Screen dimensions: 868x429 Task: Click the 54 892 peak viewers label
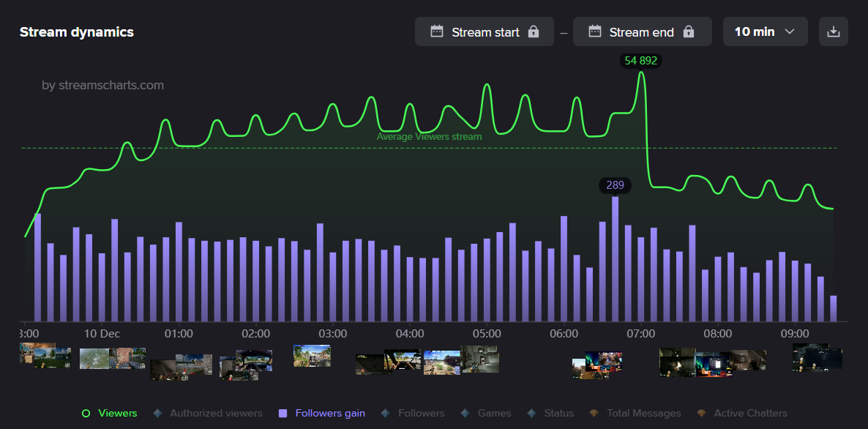(x=641, y=61)
